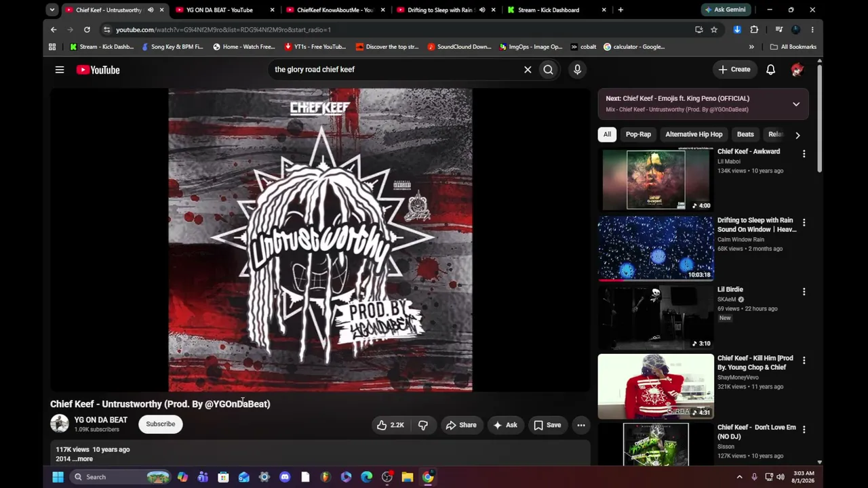Switch to the ChiefKeef KnowAboutMe tab

pos(334,10)
